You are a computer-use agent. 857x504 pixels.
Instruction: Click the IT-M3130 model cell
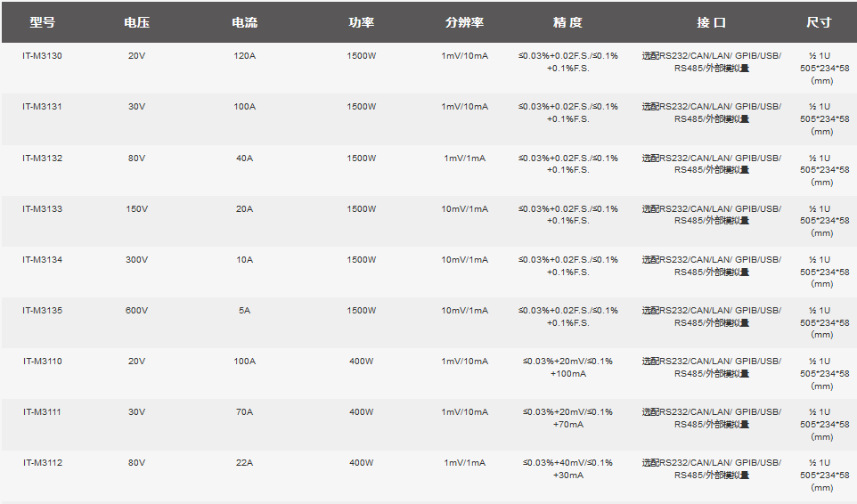[x=42, y=56]
